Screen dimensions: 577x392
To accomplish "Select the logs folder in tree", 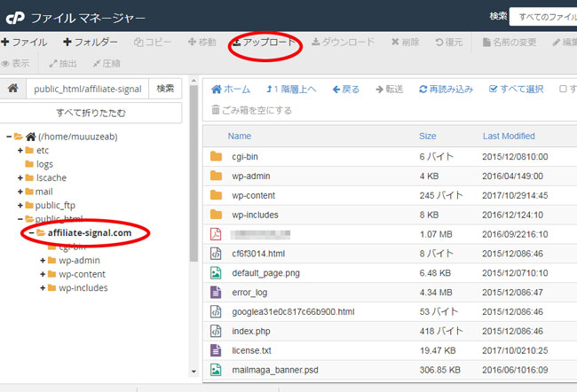I will click(44, 164).
